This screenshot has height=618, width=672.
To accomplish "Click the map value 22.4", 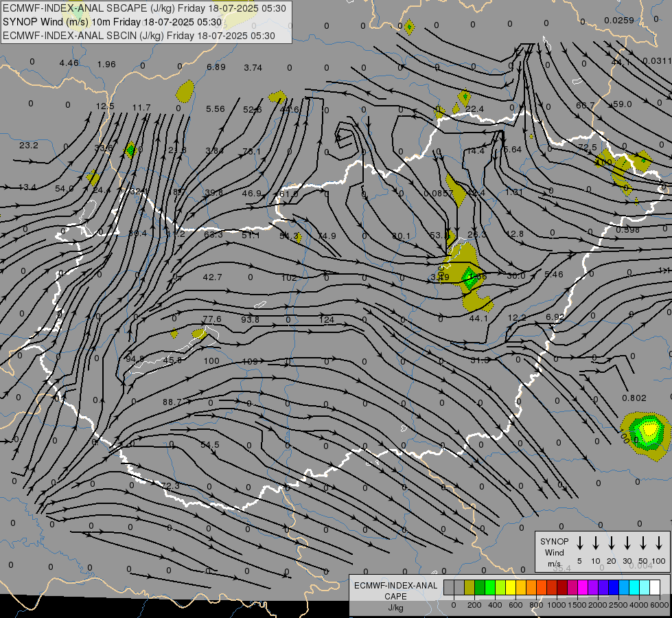I will [474, 109].
